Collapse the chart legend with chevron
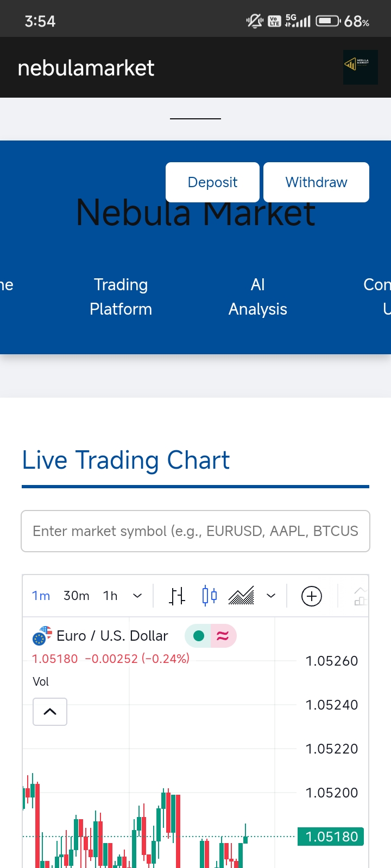This screenshot has width=391, height=868. (x=50, y=712)
